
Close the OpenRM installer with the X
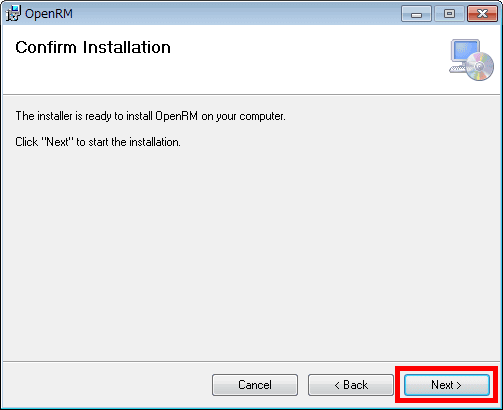(482, 14)
